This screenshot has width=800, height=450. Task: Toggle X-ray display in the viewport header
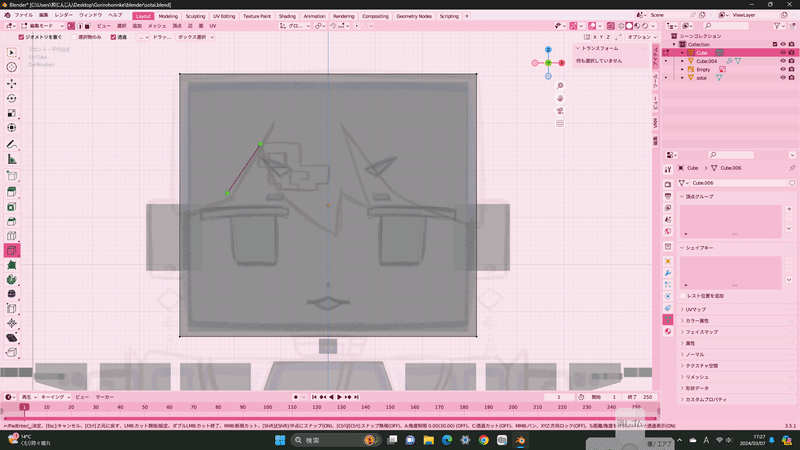[x=611, y=26]
